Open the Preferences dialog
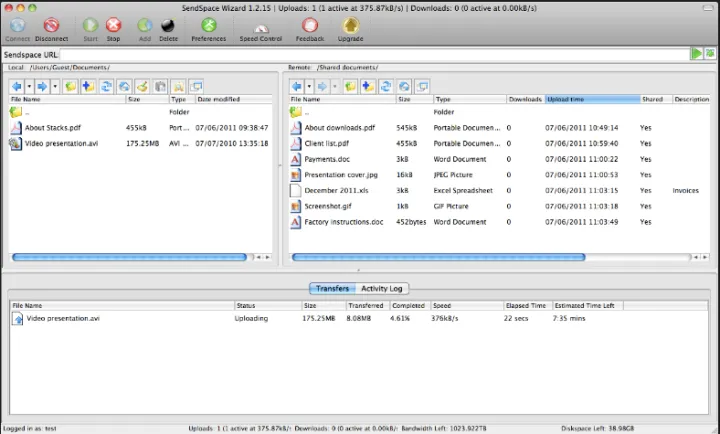The image size is (720, 434). coord(208,24)
